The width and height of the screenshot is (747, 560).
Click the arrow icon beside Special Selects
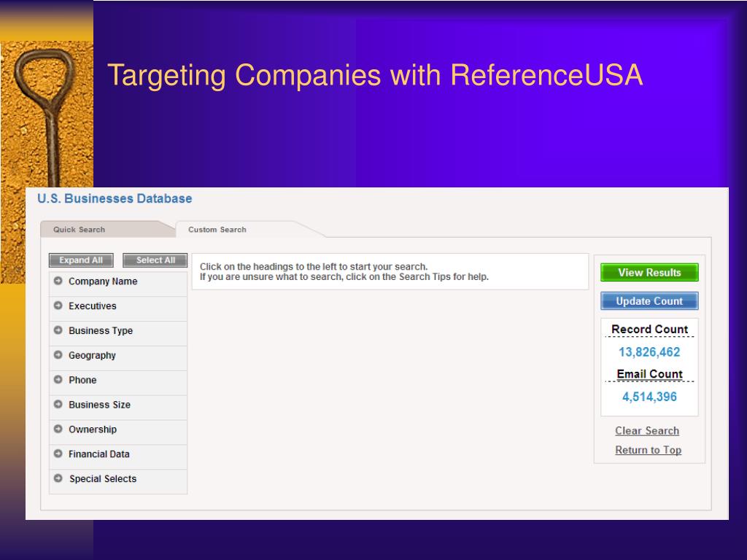pyautogui.click(x=58, y=478)
